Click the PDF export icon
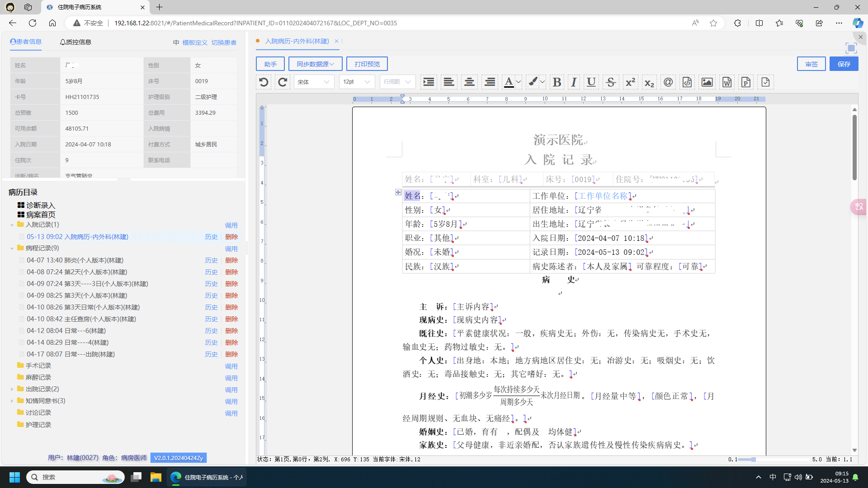Viewport: 868px width, 488px height. 746,82
